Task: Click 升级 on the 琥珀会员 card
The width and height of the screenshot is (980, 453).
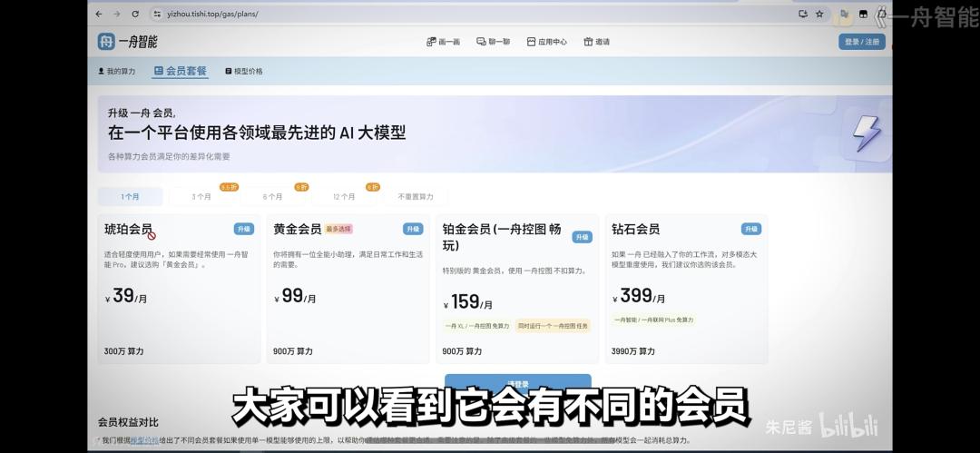Action: point(244,229)
